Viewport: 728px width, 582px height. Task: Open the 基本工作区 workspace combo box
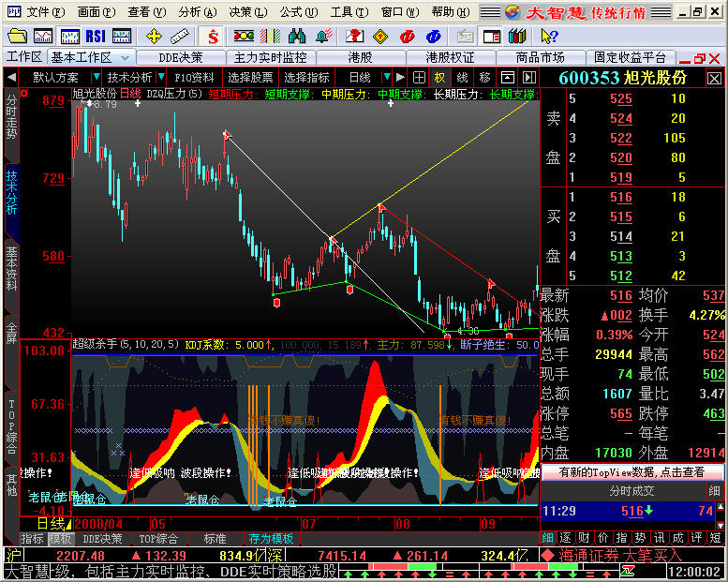tap(91, 57)
